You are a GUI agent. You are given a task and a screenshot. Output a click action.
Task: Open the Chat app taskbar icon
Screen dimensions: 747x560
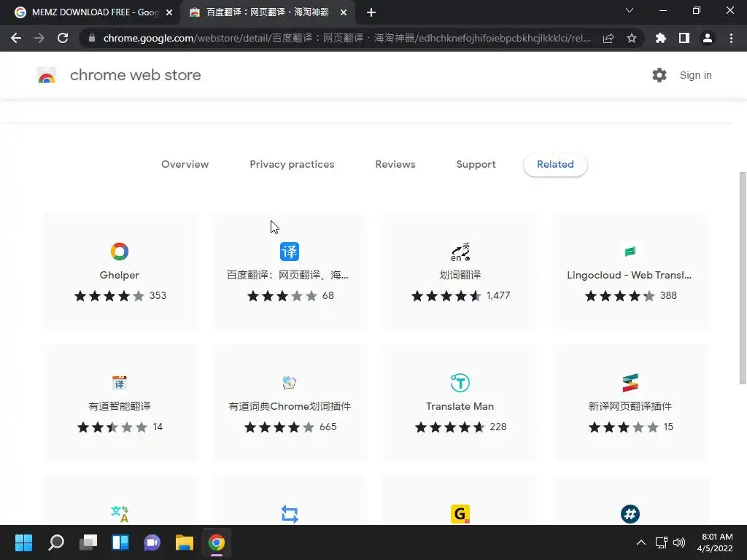point(152,542)
